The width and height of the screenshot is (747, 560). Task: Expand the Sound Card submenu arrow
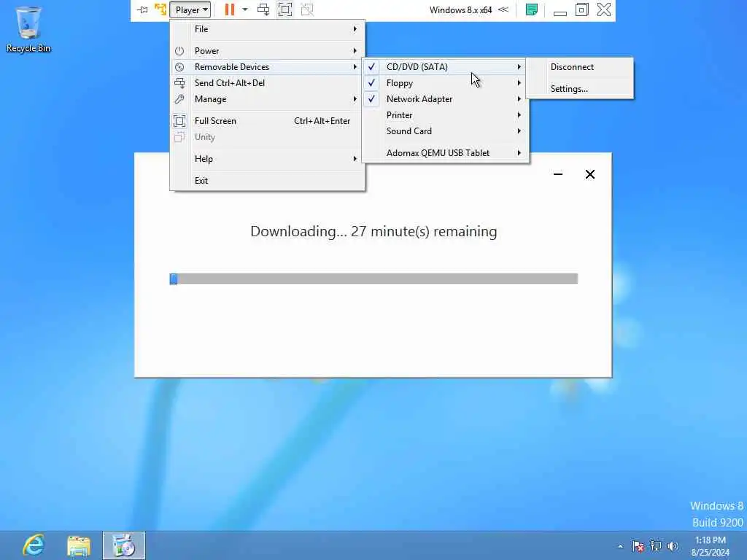[x=519, y=131]
